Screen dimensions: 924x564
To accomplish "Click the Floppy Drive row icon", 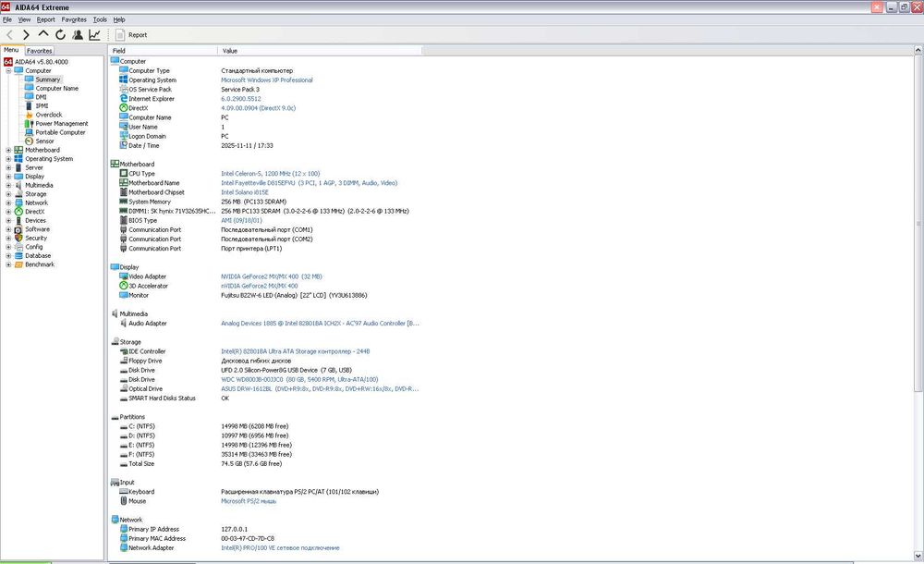I will [124, 361].
